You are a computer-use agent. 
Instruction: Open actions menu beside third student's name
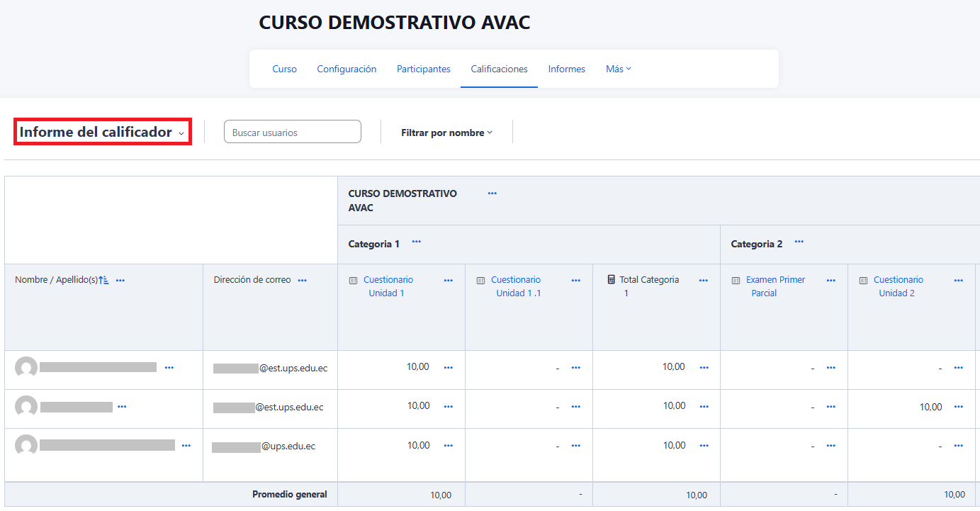[x=186, y=446]
